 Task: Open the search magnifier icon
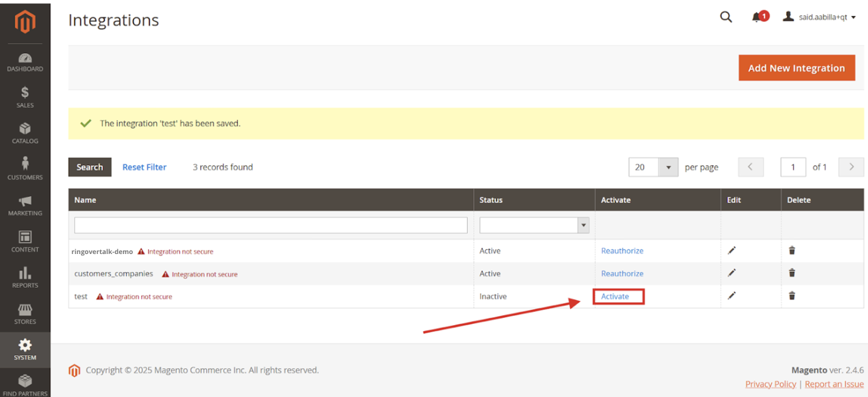726,17
